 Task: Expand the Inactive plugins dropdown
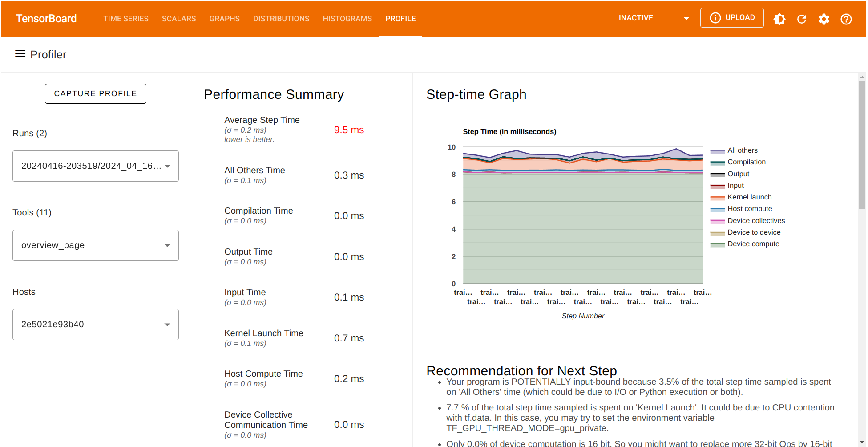655,18
